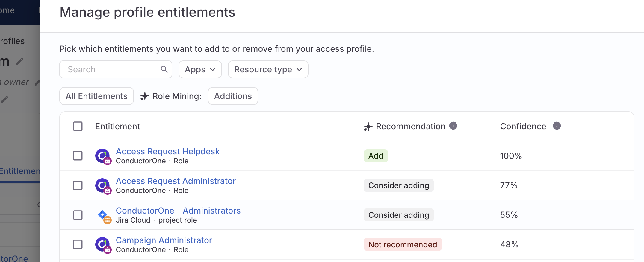Open the Apps filter dropdown
This screenshot has width=644, height=262.
pyautogui.click(x=200, y=69)
